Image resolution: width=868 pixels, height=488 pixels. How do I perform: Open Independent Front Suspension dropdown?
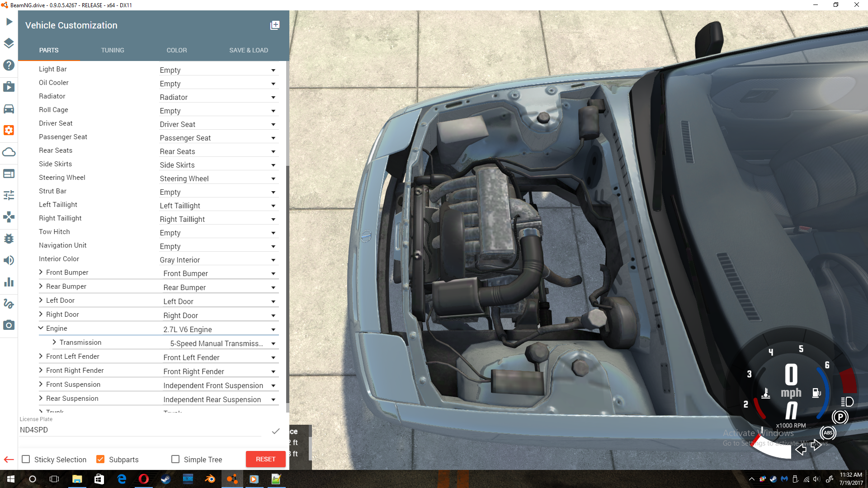pyautogui.click(x=220, y=385)
